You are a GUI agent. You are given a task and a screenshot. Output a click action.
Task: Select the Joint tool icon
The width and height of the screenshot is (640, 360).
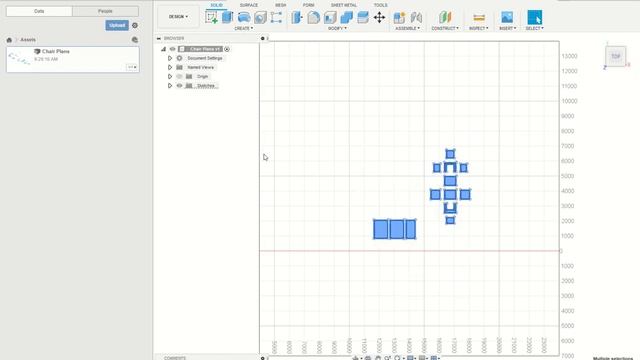[416, 17]
